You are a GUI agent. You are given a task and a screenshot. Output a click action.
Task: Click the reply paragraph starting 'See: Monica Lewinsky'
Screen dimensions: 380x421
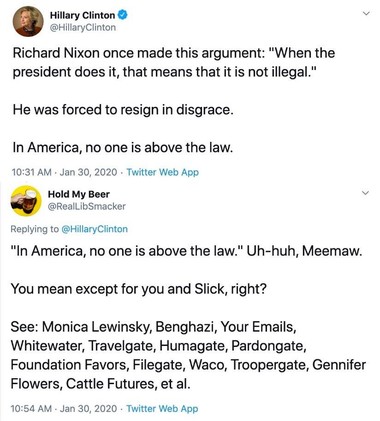[188, 355]
